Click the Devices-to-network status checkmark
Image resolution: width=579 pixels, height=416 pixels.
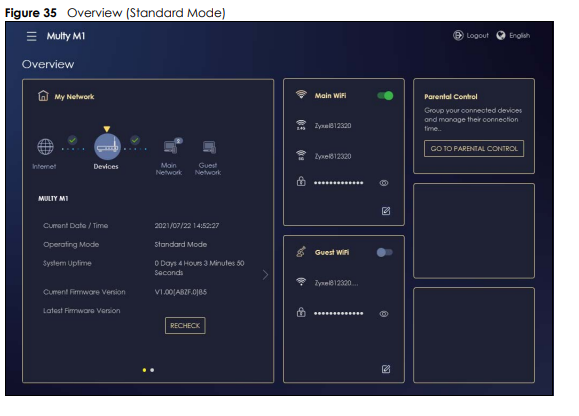pyautogui.click(x=135, y=140)
